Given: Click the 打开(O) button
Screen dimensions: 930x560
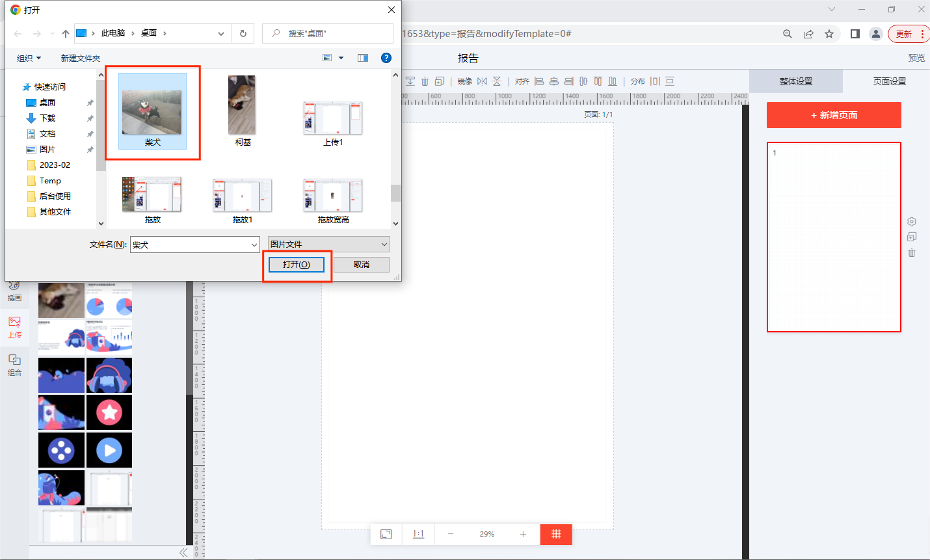Looking at the screenshot, I should click(x=296, y=265).
